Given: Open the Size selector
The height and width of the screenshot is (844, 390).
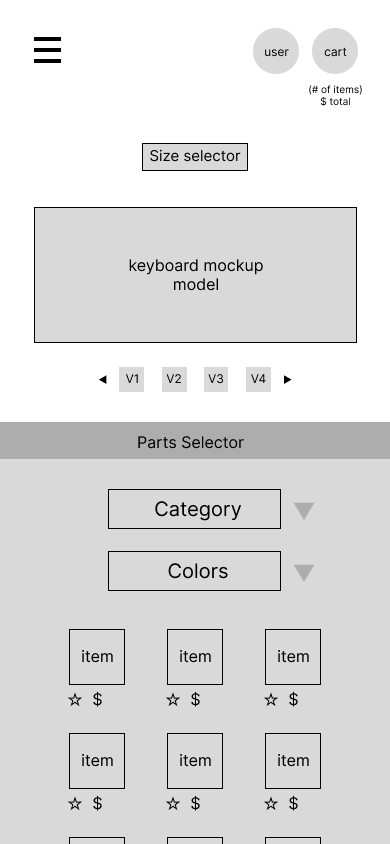Looking at the screenshot, I should (x=195, y=157).
